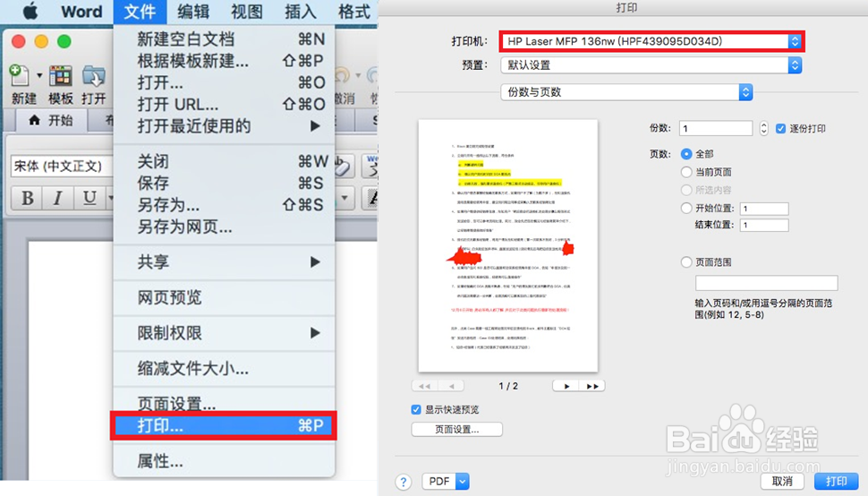Image resolution: width=868 pixels, height=496 pixels.
Task: Choose 另存为网页 menu item
Action: click(x=224, y=227)
